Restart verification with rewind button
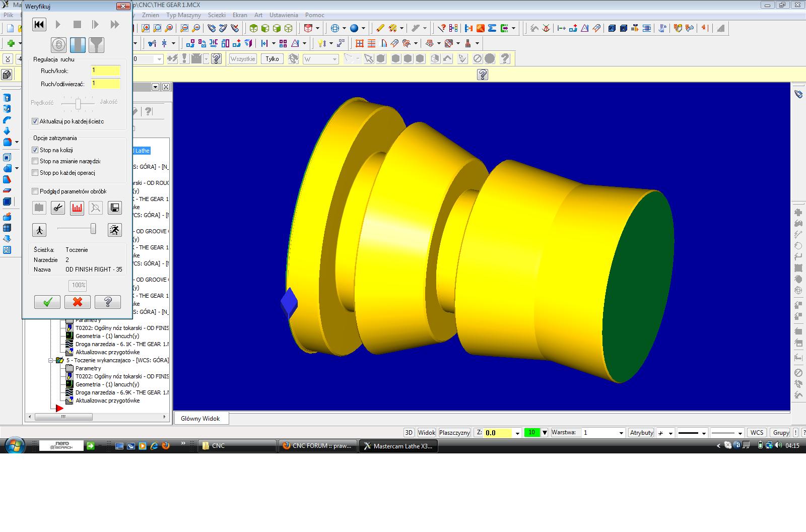The height and width of the screenshot is (532, 806). 39,24
